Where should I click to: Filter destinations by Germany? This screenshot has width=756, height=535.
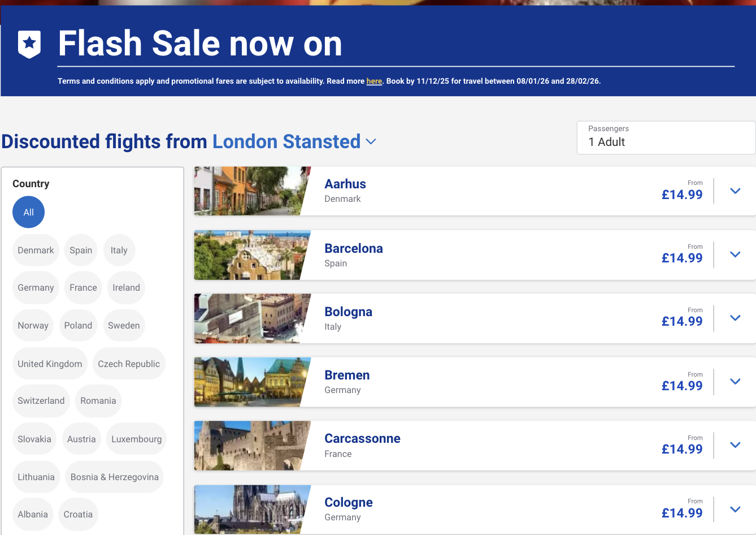coord(36,287)
